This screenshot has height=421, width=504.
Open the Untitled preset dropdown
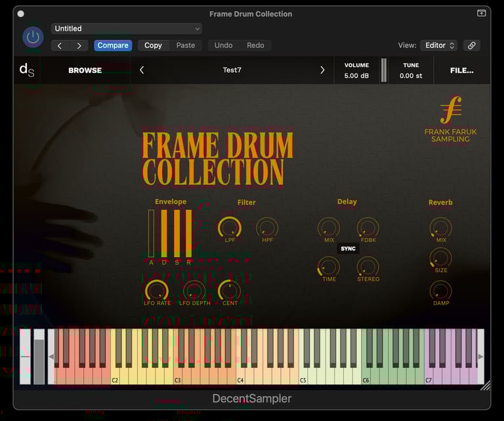(x=127, y=29)
